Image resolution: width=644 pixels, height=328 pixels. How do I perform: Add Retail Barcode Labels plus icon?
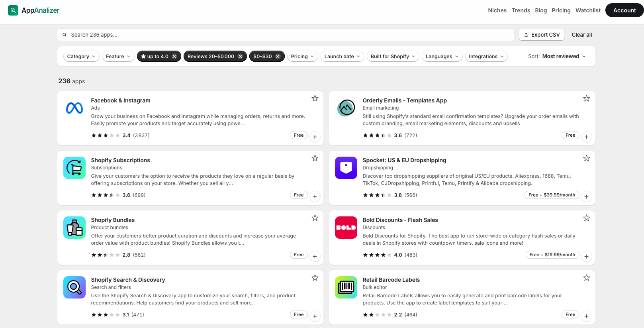tap(586, 316)
